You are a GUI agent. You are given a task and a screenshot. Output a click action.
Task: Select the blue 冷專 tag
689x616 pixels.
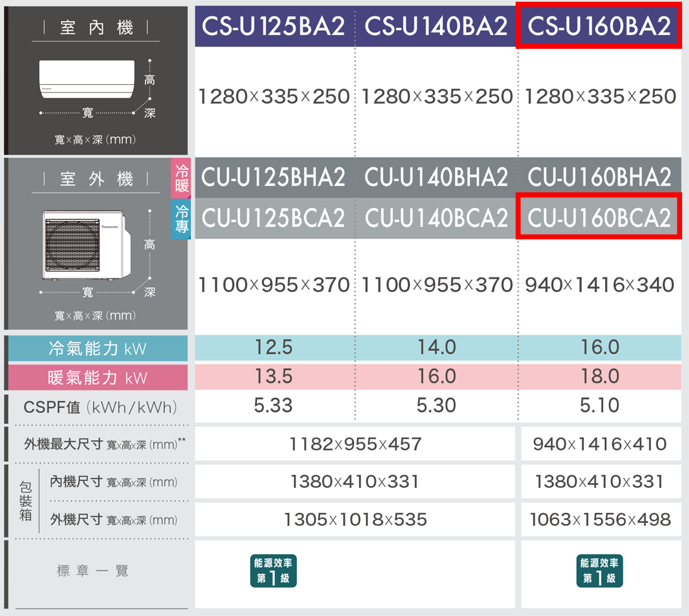point(181,219)
